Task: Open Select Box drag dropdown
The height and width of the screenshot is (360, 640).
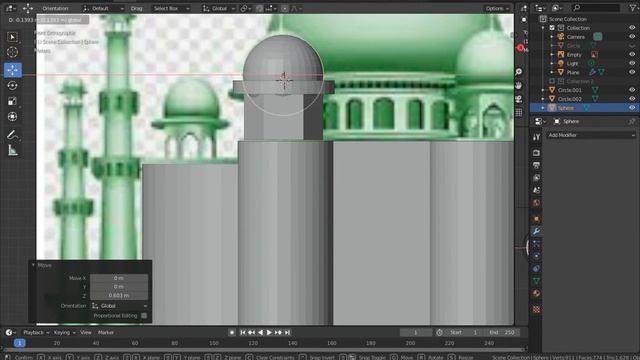Action: pyautogui.click(x=171, y=8)
